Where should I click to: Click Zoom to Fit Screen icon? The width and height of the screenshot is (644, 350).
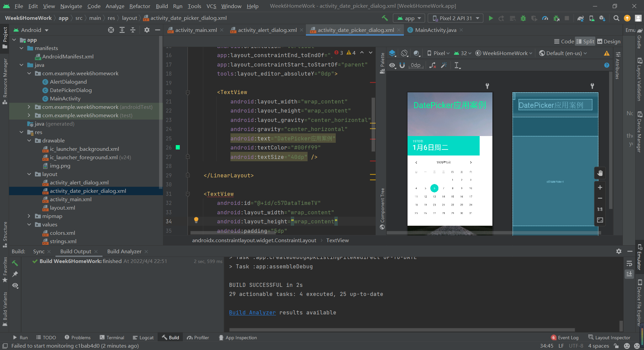tap(600, 220)
